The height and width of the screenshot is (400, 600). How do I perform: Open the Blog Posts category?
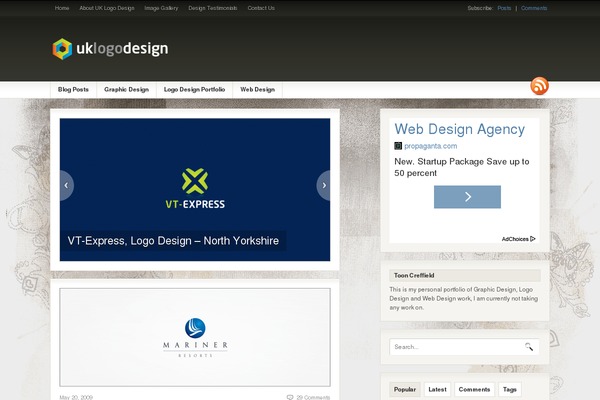click(73, 90)
